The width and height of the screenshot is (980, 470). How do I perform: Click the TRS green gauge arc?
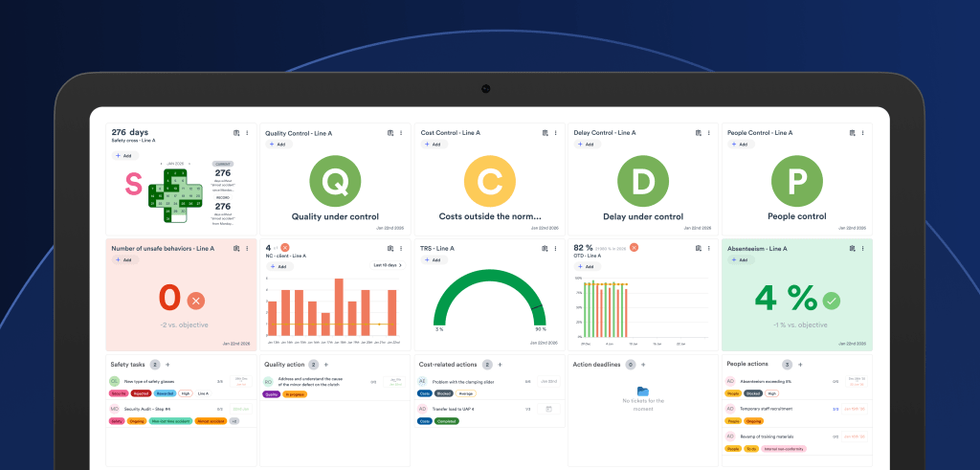point(490,300)
